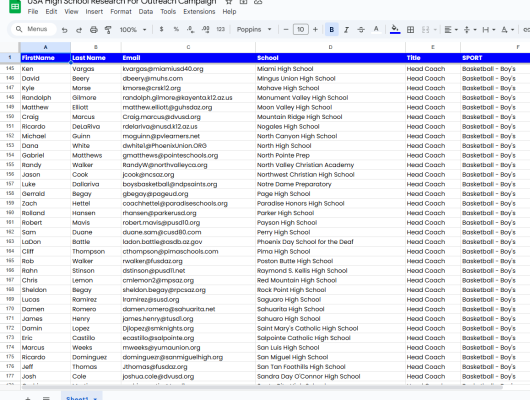Open the 100% zoom dropdown

133,30
